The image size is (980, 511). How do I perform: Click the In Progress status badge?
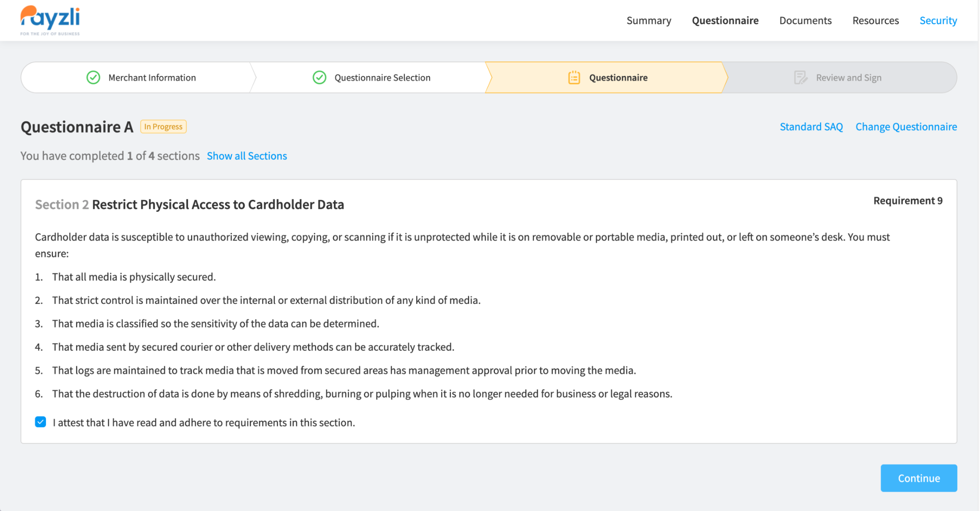163,127
